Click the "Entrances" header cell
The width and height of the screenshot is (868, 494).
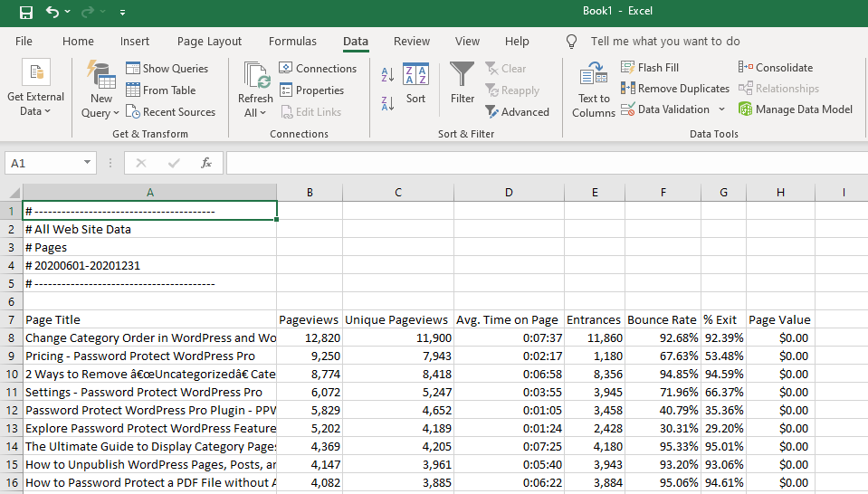595,319
